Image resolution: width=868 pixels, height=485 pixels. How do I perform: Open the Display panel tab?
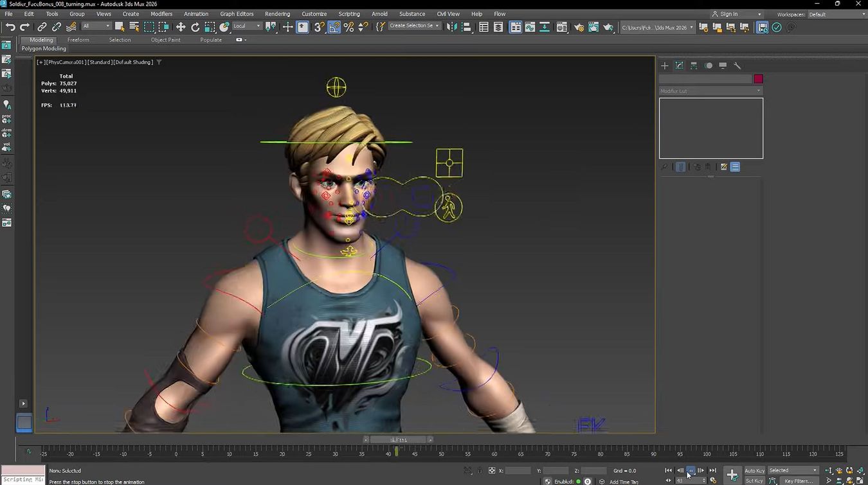[723, 66]
